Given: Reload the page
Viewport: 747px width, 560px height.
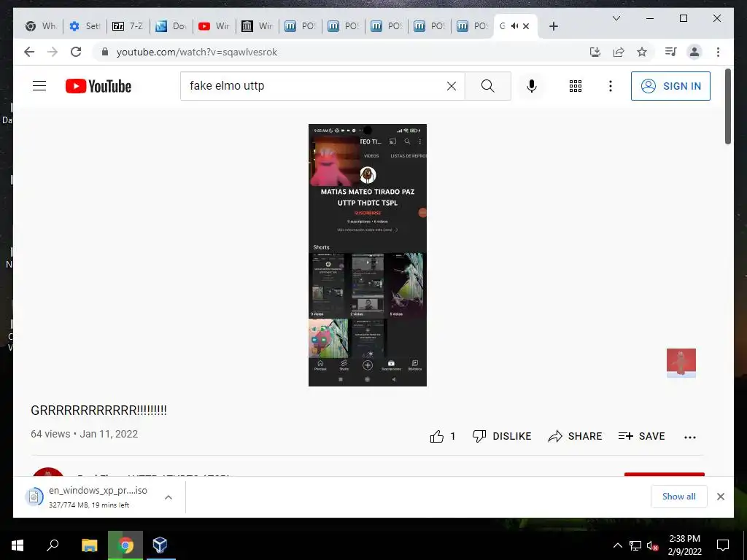Looking at the screenshot, I should coord(76,52).
